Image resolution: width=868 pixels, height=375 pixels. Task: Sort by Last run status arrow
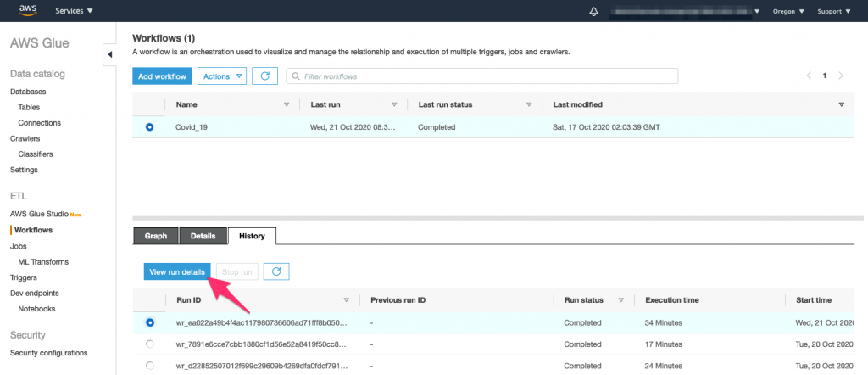point(529,104)
